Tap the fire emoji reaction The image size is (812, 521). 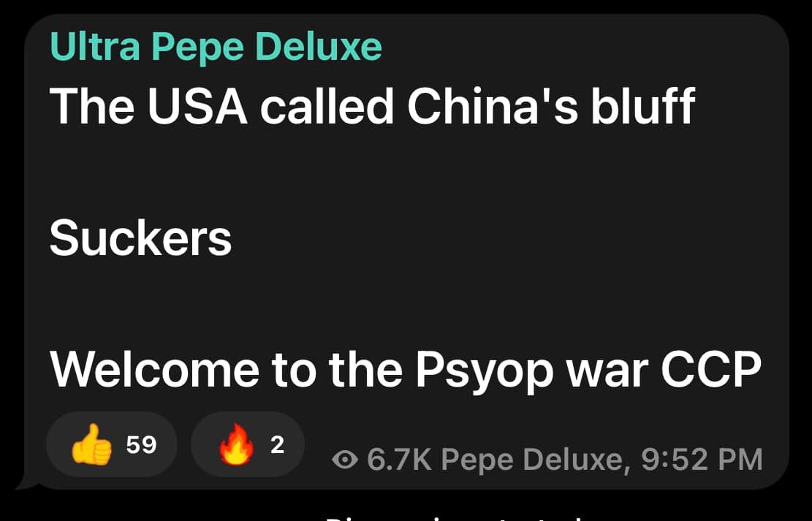[x=236, y=444]
